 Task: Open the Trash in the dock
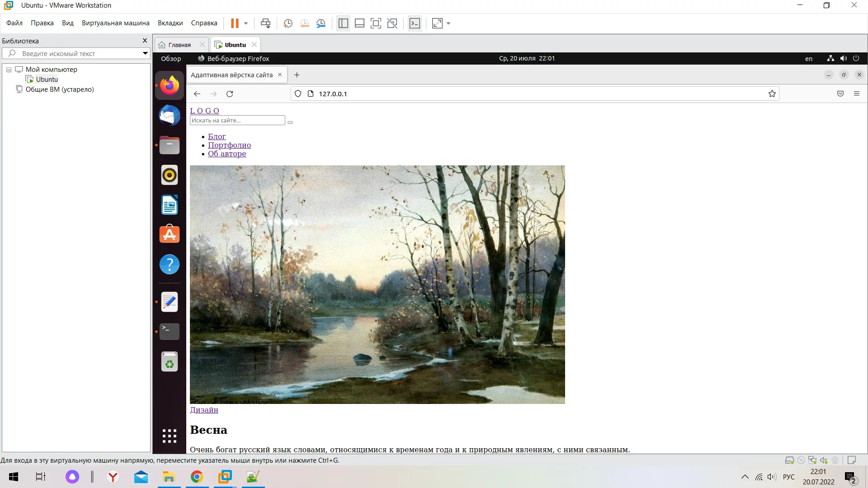point(170,361)
